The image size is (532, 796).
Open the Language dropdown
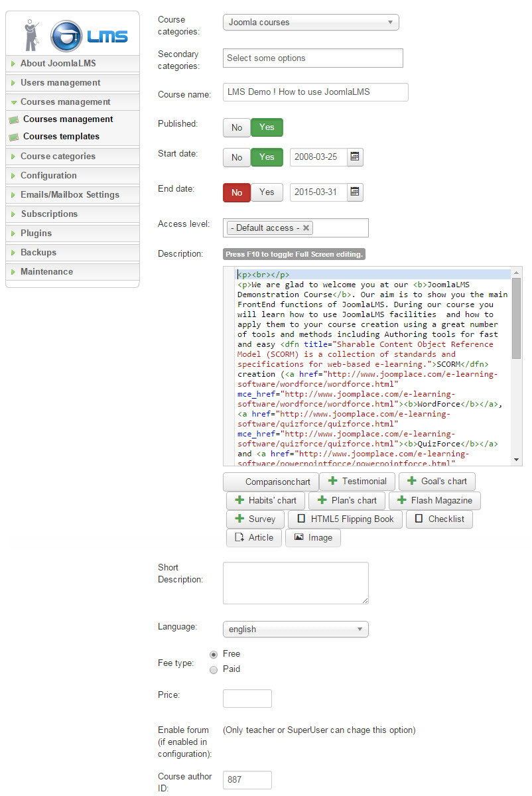pos(296,629)
